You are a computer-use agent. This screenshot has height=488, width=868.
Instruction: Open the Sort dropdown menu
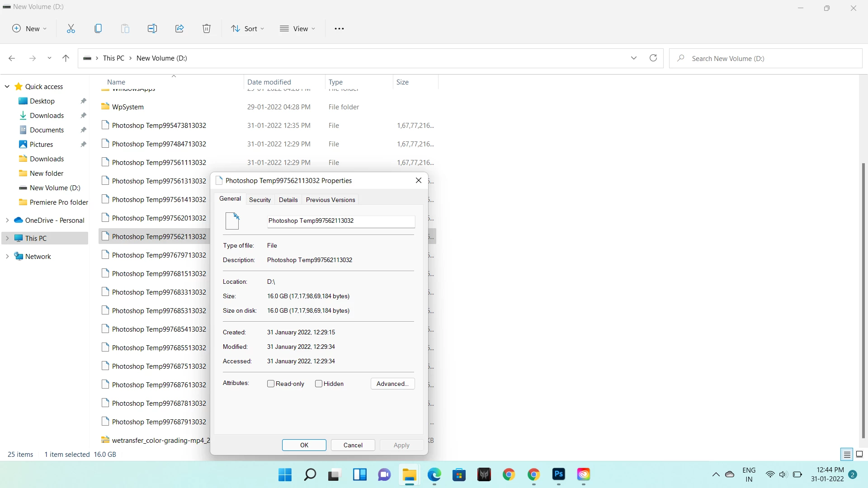tap(248, 28)
